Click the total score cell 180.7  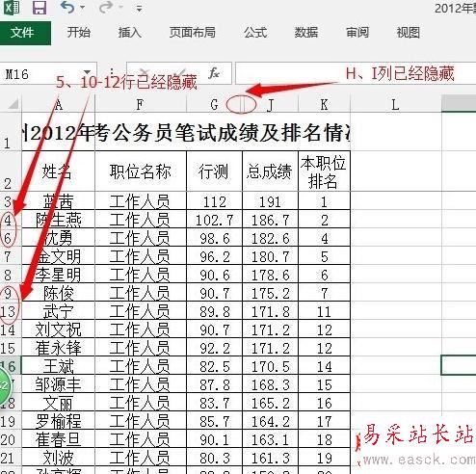tap(270, 256)
